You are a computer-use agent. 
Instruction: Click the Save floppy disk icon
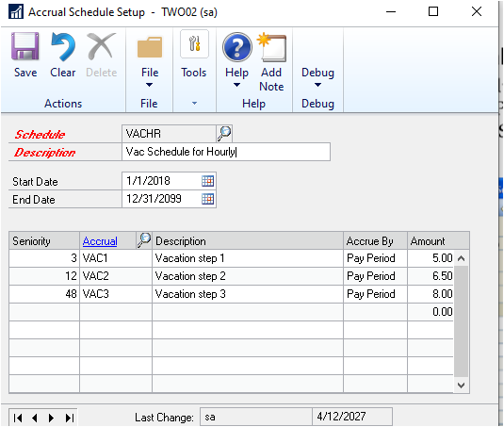click(x=25, y=46)
